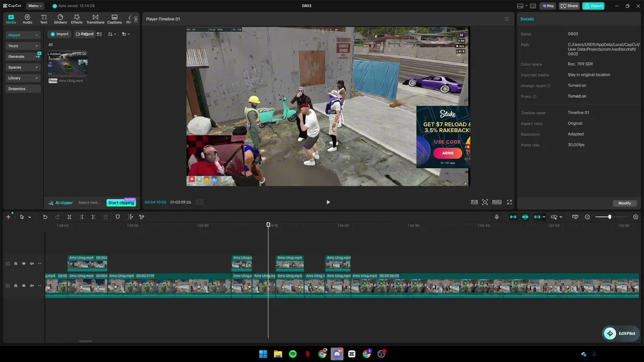The image size is (644, 362).
Task: Open the EditPilot assistant button
Action: (x=622, y=333)
